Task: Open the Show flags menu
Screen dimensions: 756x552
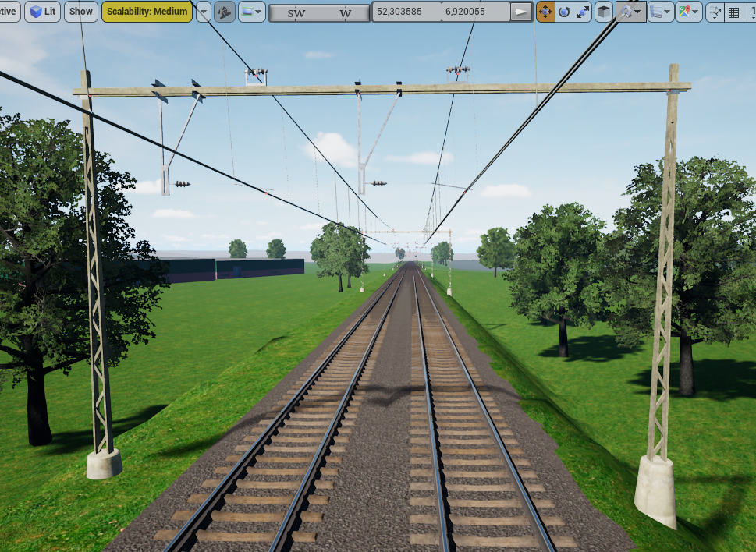Action: (x=80, y=12)
